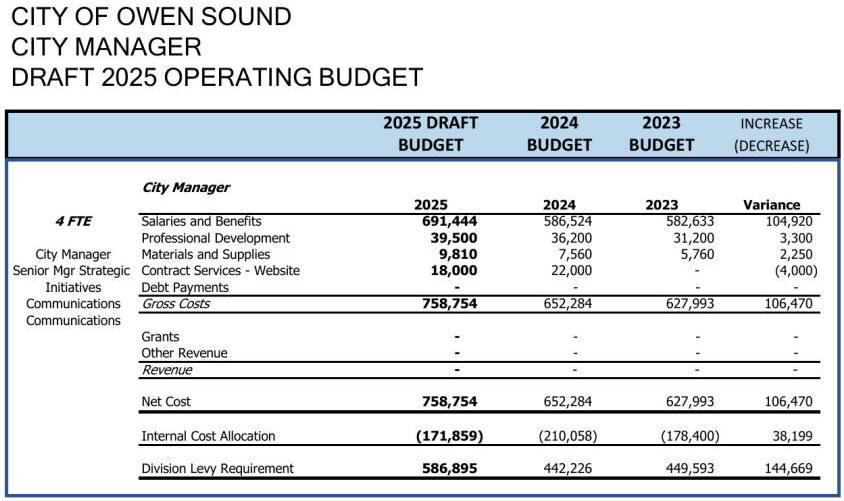Select the '2024 BUDGET' column header
This screenshot has height=501, width=844.
pyautogui.click(x=559, y=134)
